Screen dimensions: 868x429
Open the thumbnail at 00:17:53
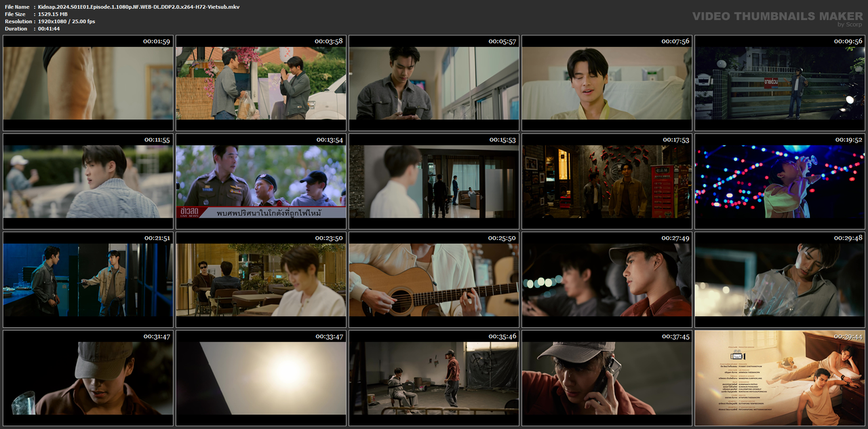[x=607, y=181]
